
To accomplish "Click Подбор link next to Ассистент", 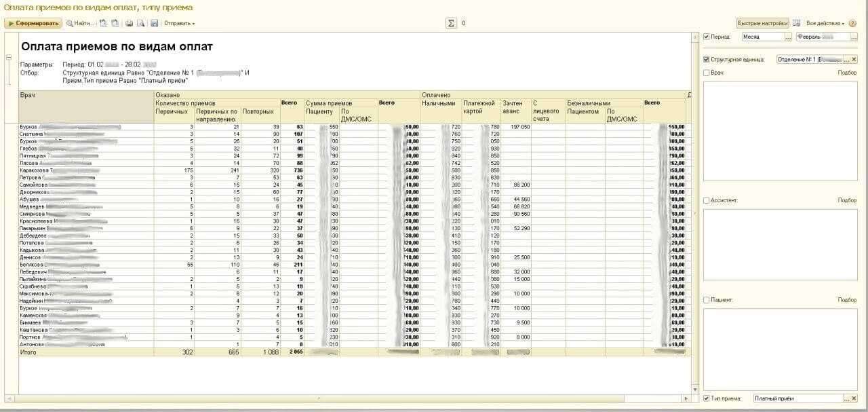I will [846, 200].
